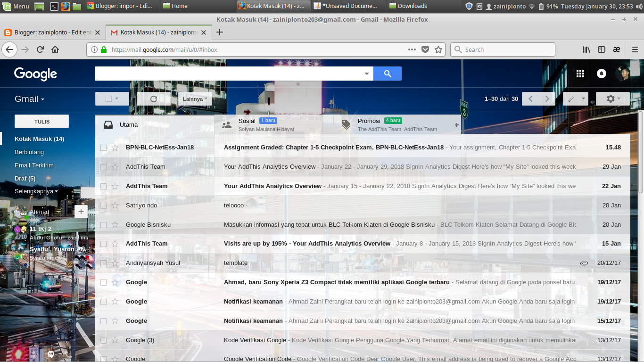644x362 pixels.
Task: Open Kotak Masuk (14) folder
Action: 40,139
